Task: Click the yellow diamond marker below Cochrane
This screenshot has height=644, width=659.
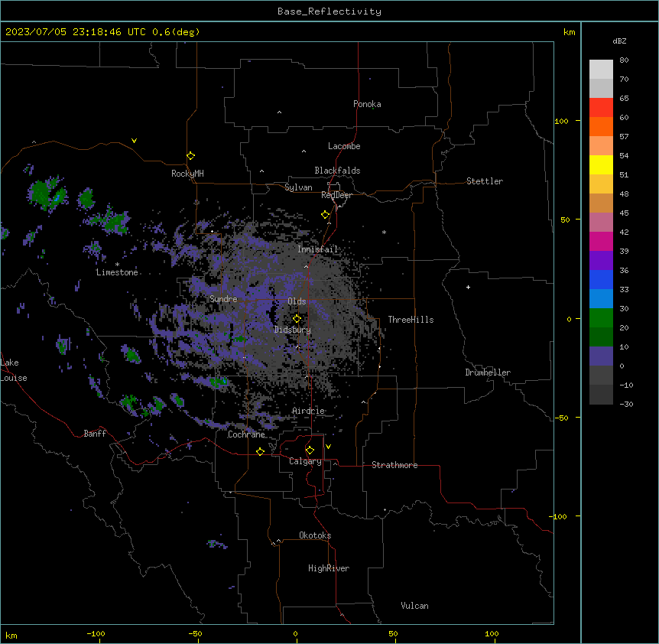Action: click(x=260, y=451)
